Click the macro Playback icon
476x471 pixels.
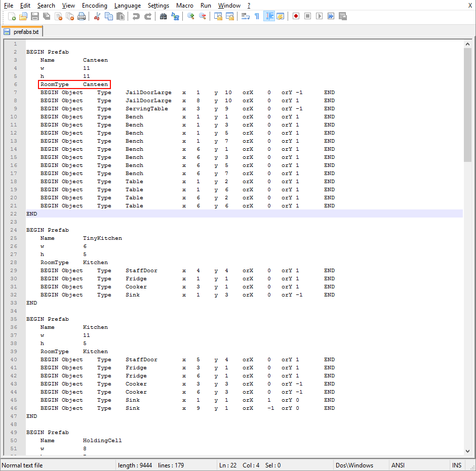319,16
